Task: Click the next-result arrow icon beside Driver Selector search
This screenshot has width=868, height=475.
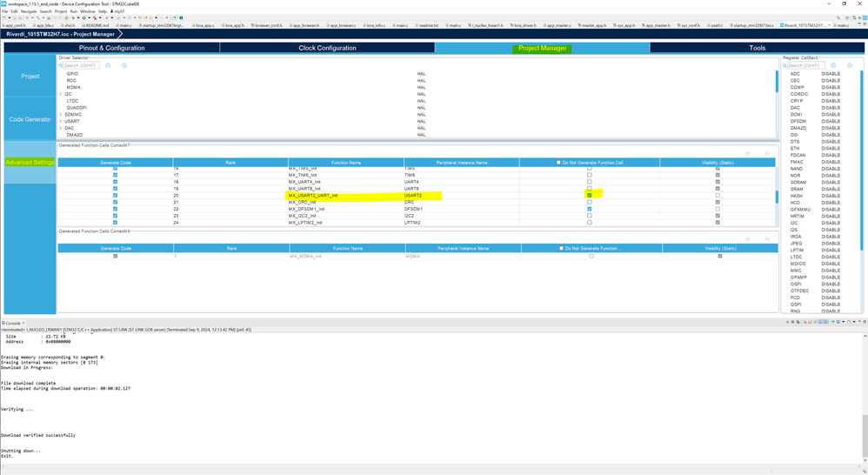Action: click(124, 65)
